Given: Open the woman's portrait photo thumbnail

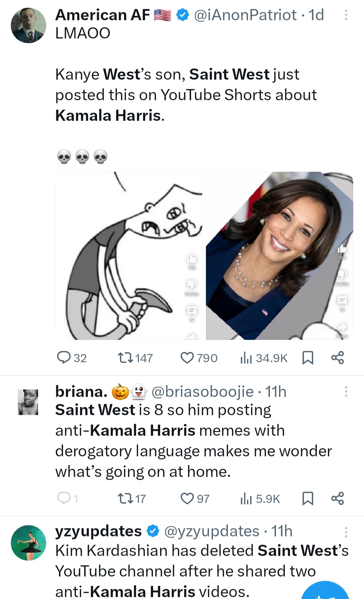Looking at the screenshot, I should [279, 255].
